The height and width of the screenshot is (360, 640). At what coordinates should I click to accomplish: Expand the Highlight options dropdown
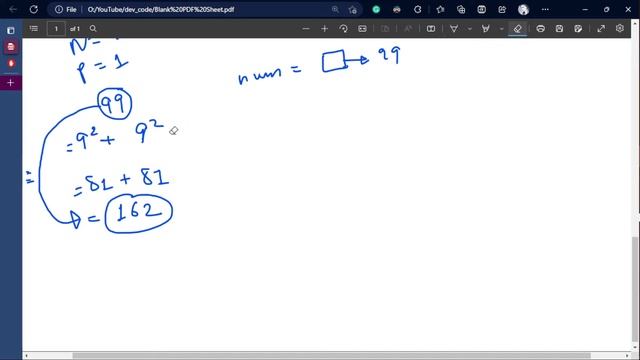click(502, 29)
